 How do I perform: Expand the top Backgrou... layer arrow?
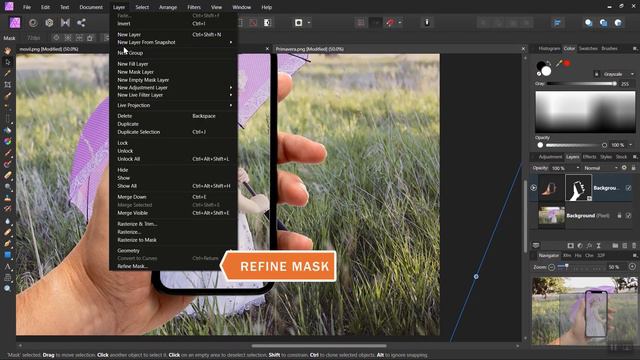[533, 188]
